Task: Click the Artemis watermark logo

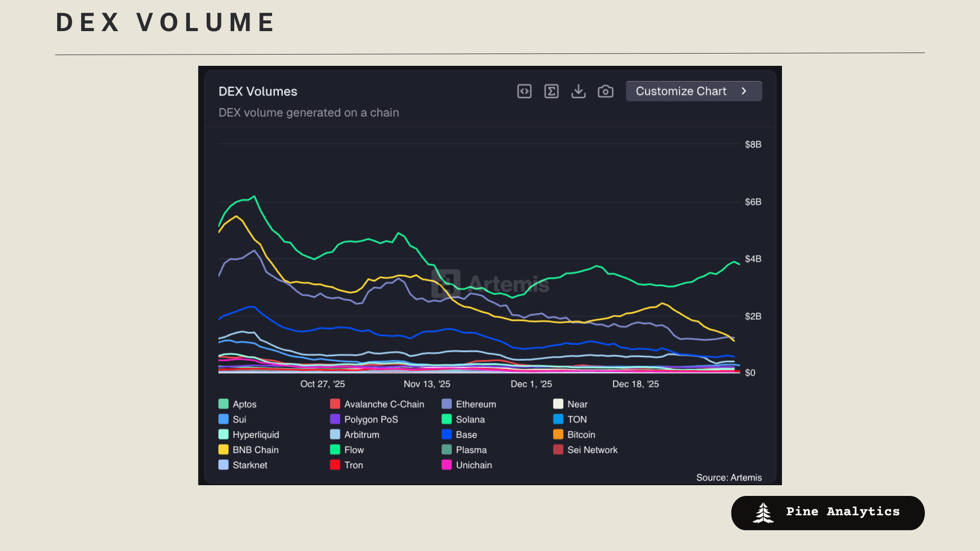Action: [446, 284]
